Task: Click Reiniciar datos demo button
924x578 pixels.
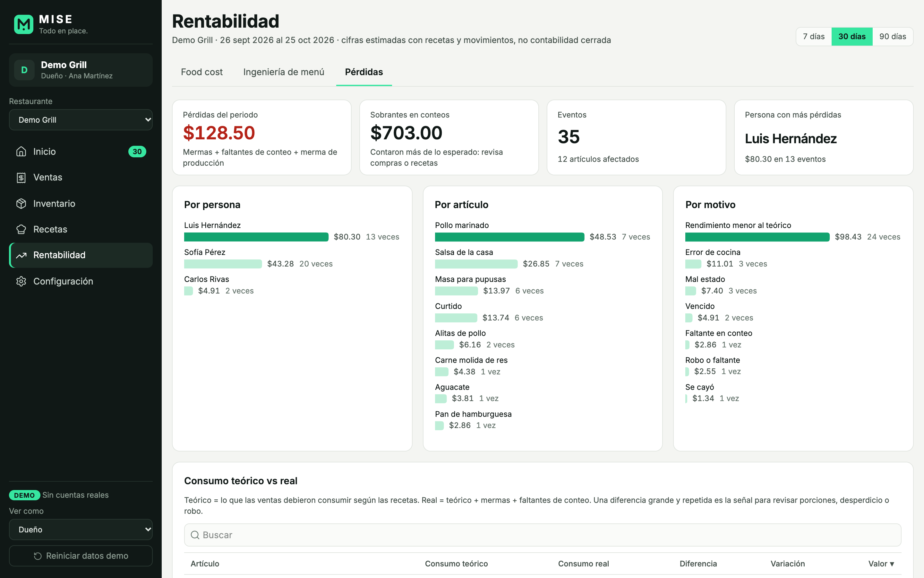Action: pyautogui.click(x=81, y=556)
